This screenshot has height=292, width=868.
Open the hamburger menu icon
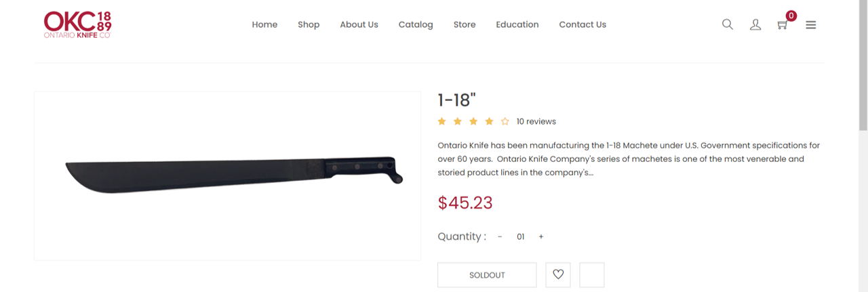coord(811,25)
